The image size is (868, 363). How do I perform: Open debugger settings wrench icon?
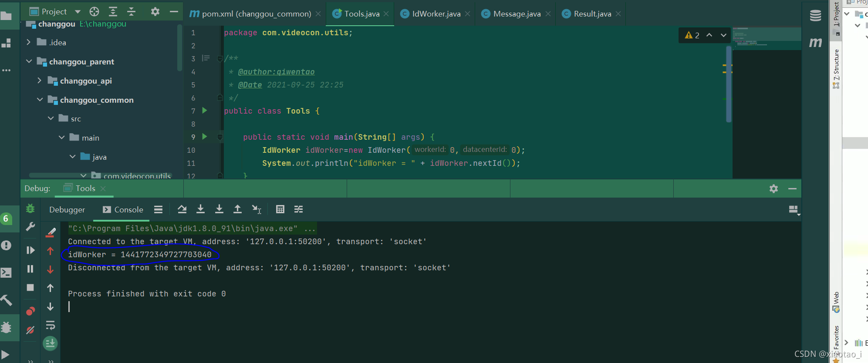30,227
